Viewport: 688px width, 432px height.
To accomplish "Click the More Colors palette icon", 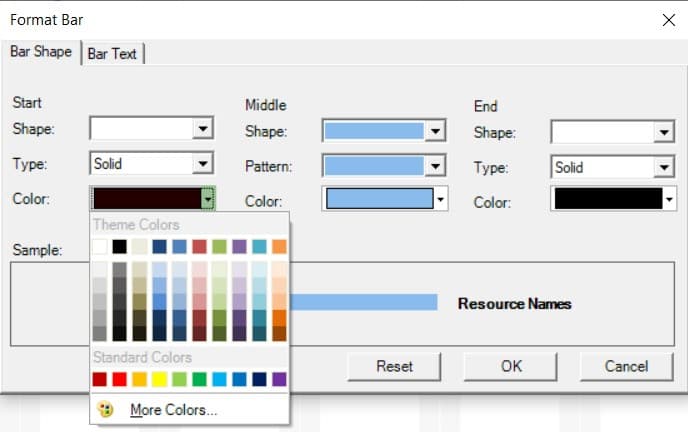I will click(x=107, y=409).
